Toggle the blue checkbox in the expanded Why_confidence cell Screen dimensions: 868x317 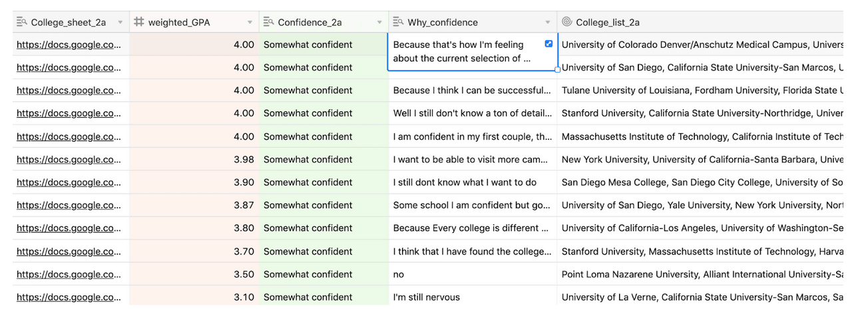(548, 43)
